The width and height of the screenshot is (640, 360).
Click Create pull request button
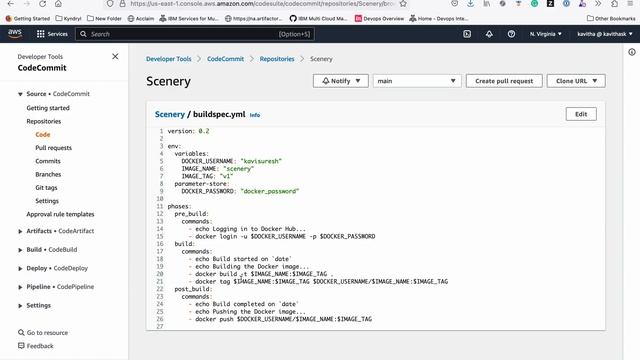(504, 81)
